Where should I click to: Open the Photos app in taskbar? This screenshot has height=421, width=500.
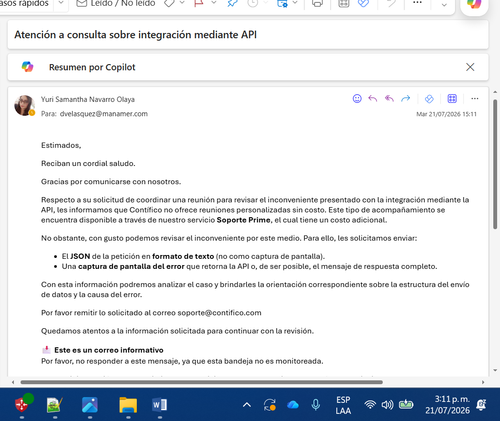(90, 405)
